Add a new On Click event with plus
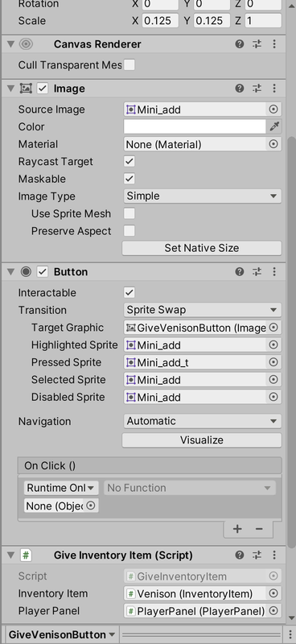Viewport: 296px width, 644px height. pyautogui.click(x=237, y=529)
